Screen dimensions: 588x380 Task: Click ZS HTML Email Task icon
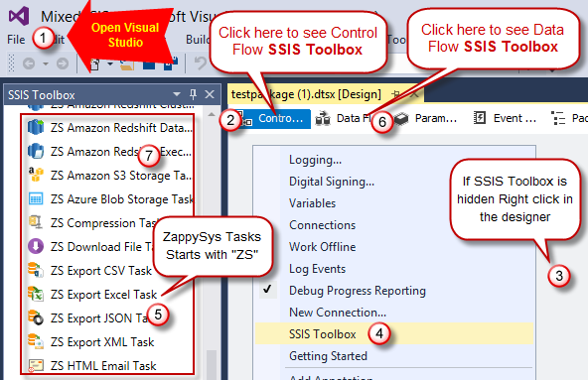[36, 365]
